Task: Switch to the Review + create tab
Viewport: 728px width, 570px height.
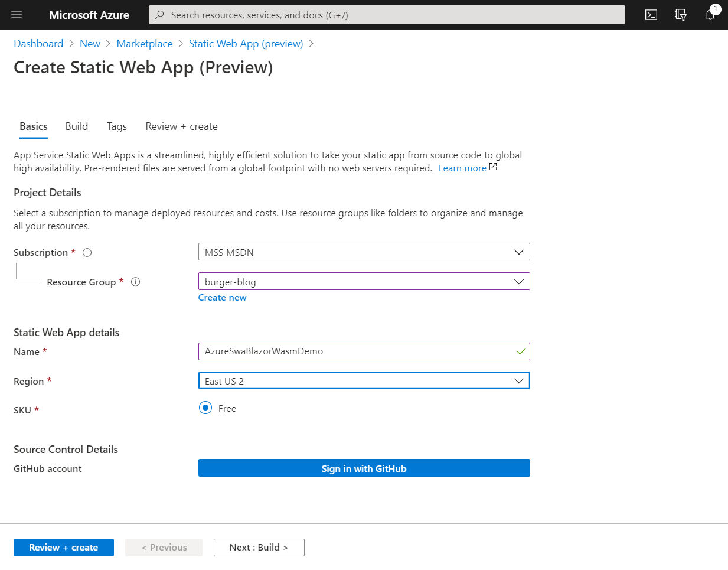Action: point(181,126)
